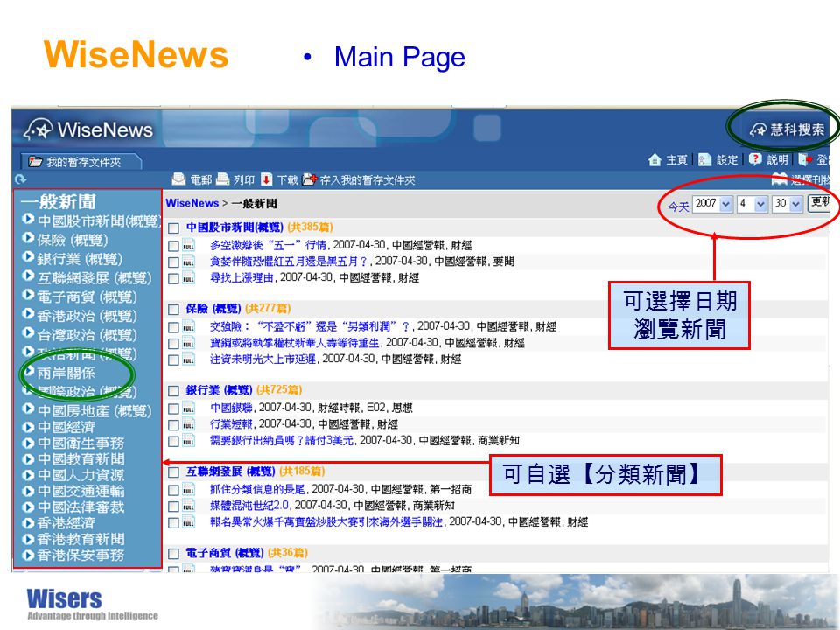The image size is (840, 630).
Task: Open FULL text icon for 媒體混沌世紀2.0
Action: 189,507
